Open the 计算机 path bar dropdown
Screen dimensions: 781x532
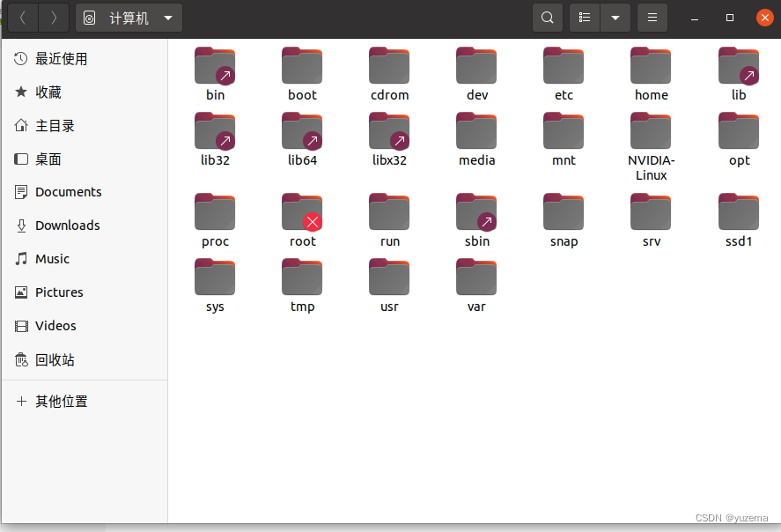(x=129, y=18)
